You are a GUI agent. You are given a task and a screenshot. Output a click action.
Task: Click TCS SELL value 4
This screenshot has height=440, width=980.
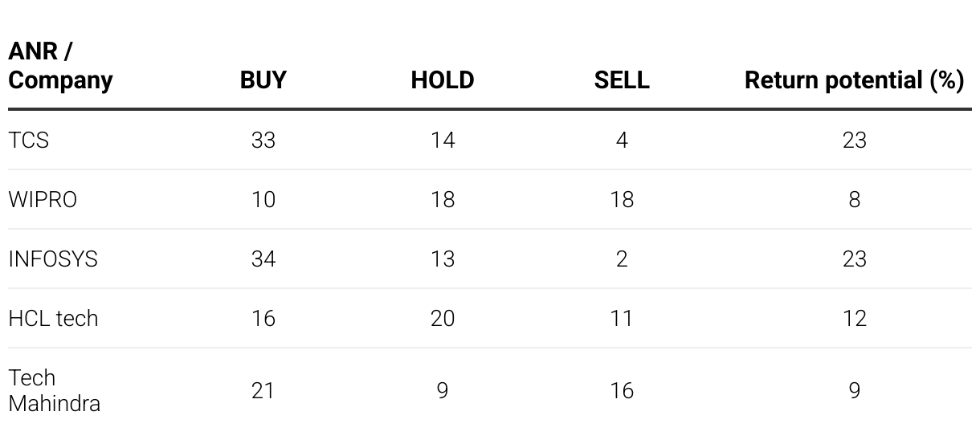[x=622, y=141]
